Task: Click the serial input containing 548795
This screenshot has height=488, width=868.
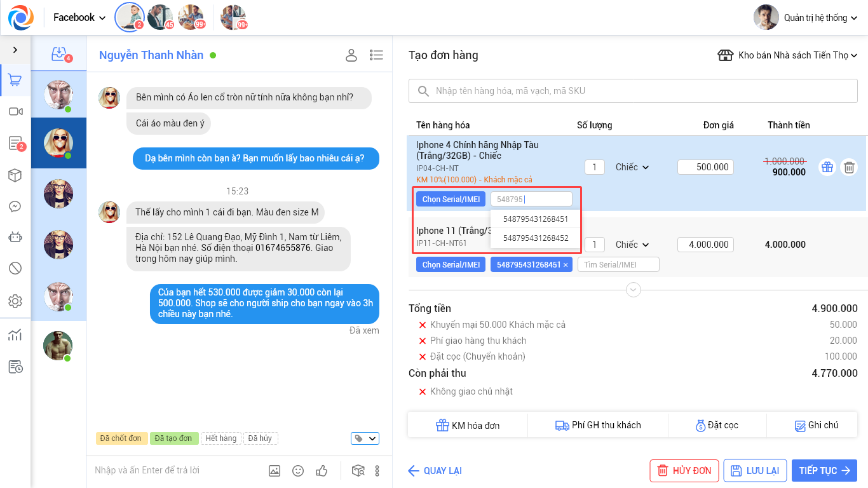Action: point(531,199)
